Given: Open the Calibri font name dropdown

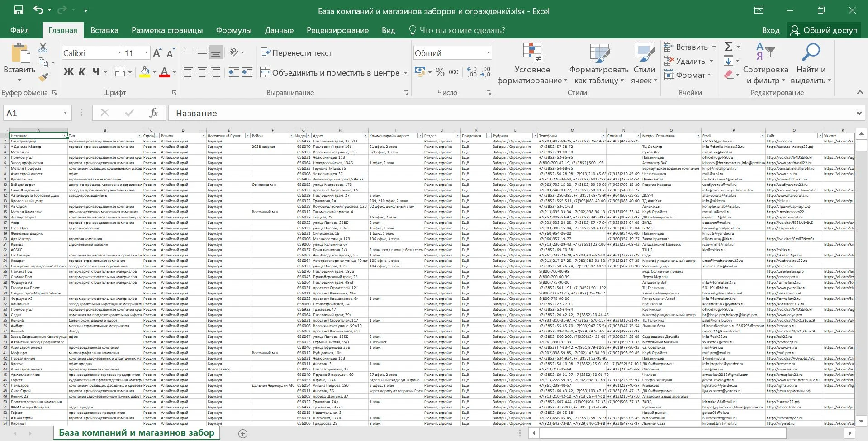Looking at the screenshot, I should [119, 53].
